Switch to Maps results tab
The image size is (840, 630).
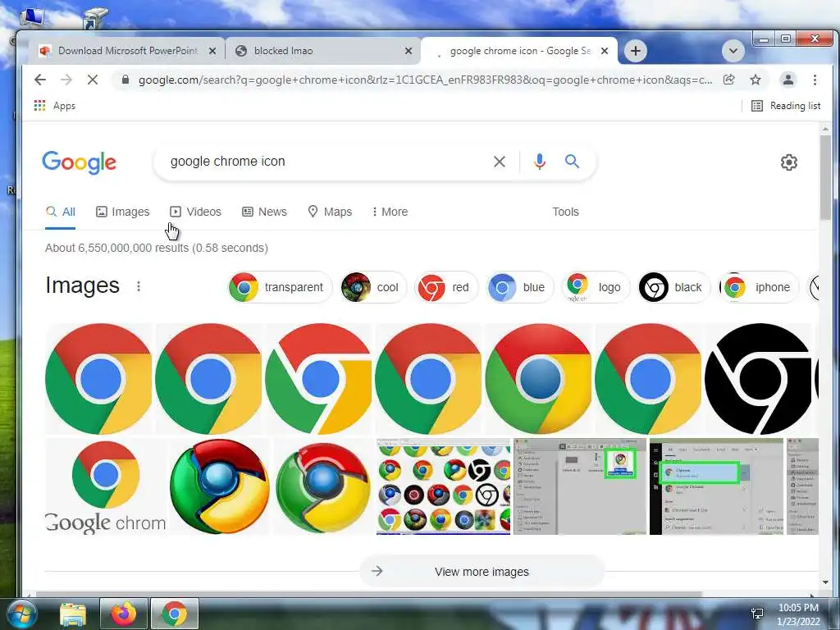[330, 212]
